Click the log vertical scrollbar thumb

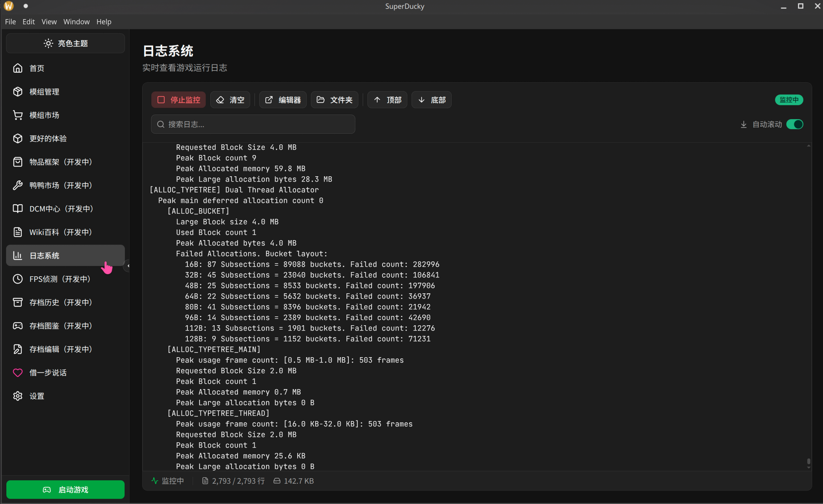(x=808, y=461)
